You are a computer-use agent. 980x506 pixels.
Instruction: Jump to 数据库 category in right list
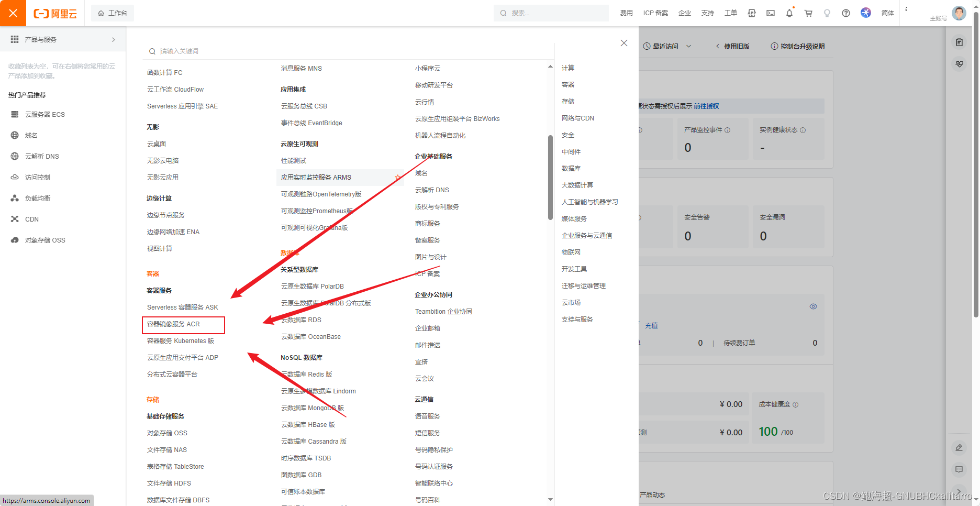coord(571,169)
